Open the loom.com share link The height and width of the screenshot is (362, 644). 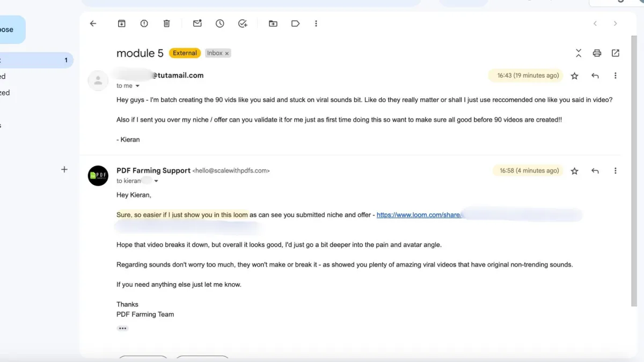point(419,215)
